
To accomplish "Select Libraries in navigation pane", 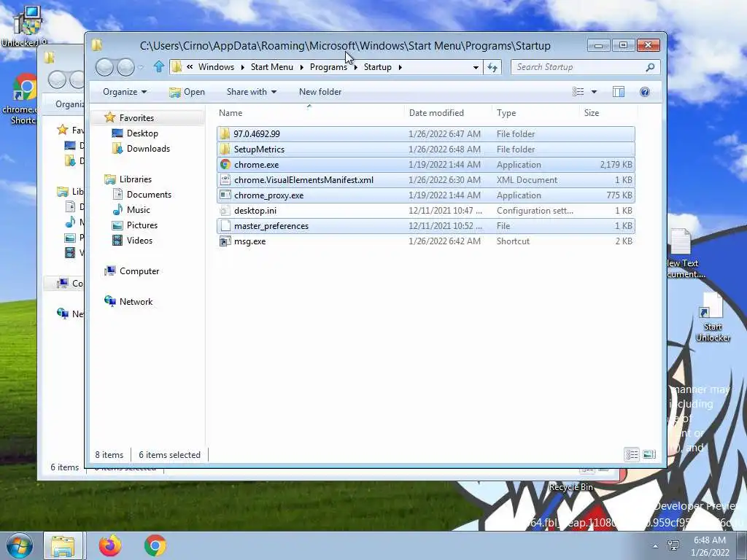I will coord(135,179).
